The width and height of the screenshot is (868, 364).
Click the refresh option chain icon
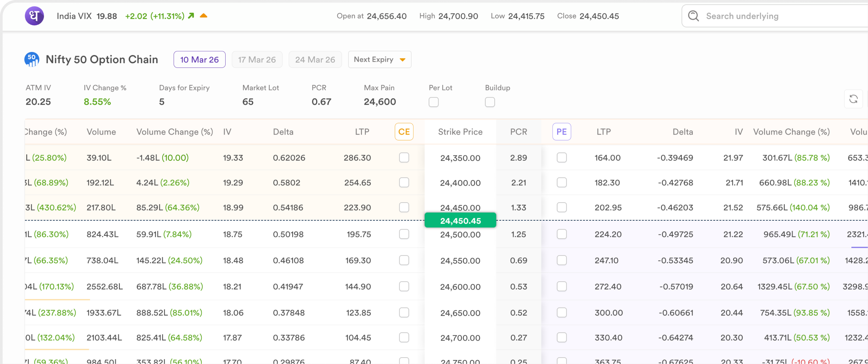853,99
